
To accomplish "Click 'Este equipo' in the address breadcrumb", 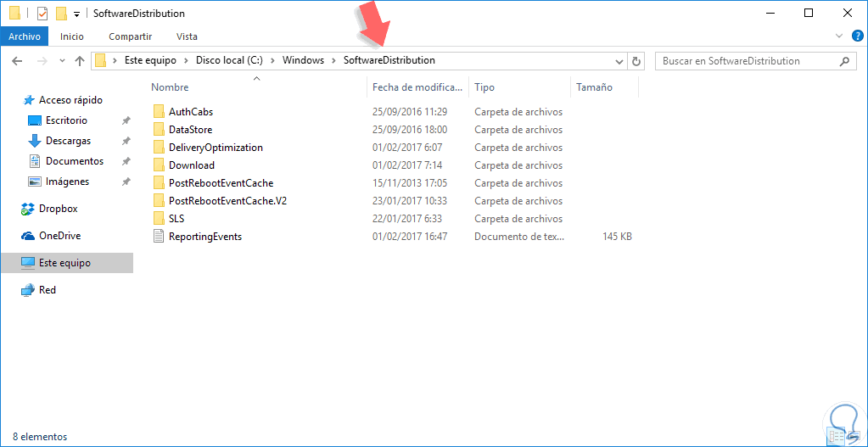I will pyautogui.click(x=150, y=60).
